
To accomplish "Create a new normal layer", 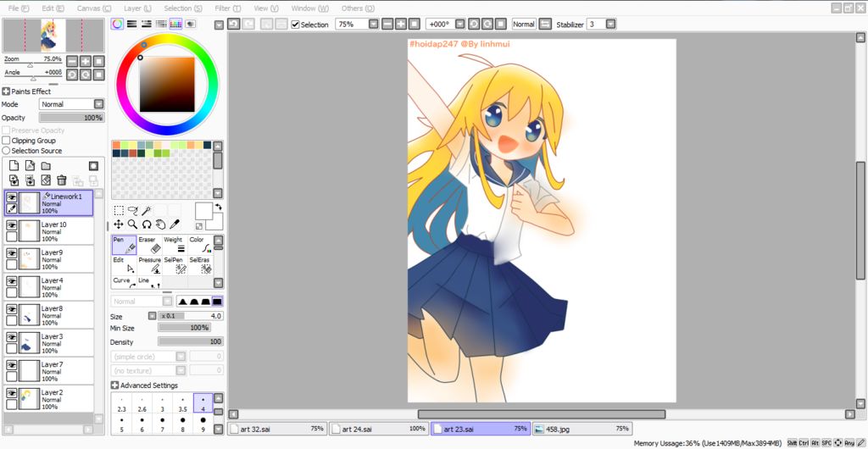I will (x=14, y=166).
